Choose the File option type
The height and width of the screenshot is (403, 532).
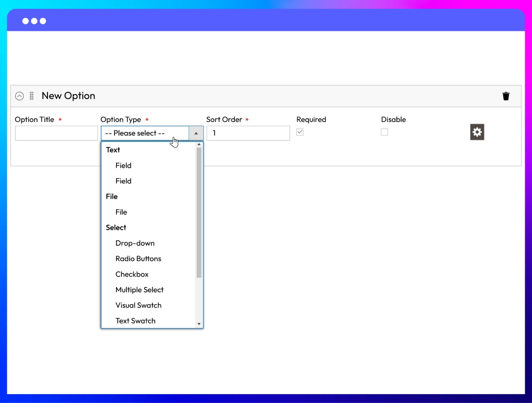pos(121,211)
